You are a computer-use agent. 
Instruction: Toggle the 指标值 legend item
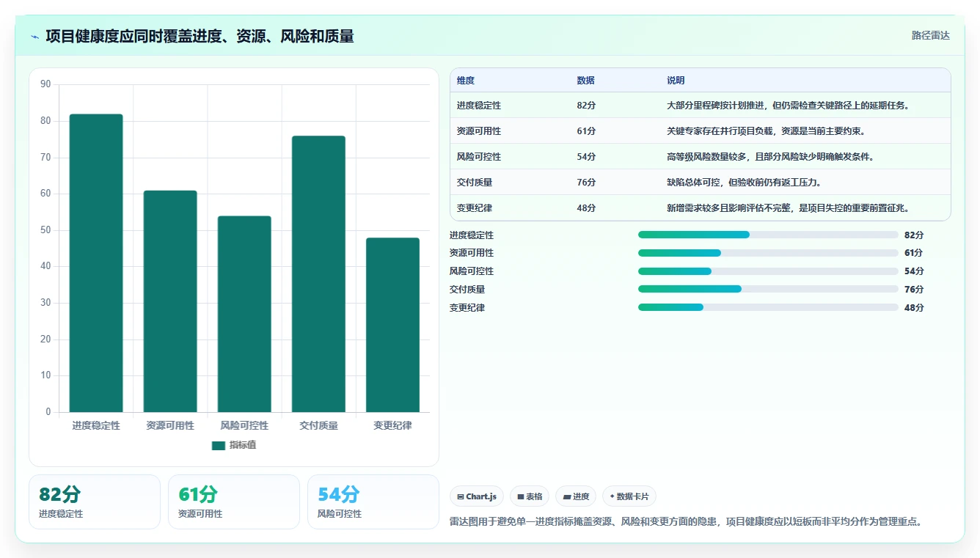pyautogui.click(x=234, y=445)
